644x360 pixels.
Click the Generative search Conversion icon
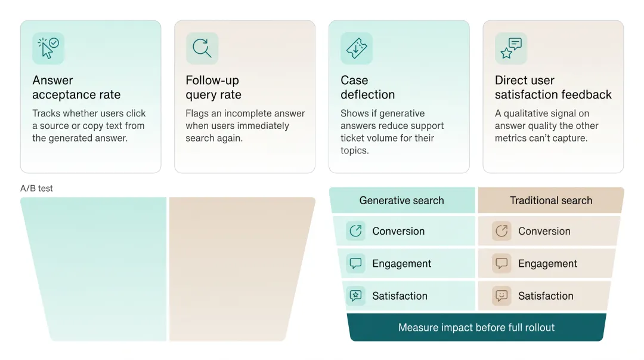click(355, 231)
